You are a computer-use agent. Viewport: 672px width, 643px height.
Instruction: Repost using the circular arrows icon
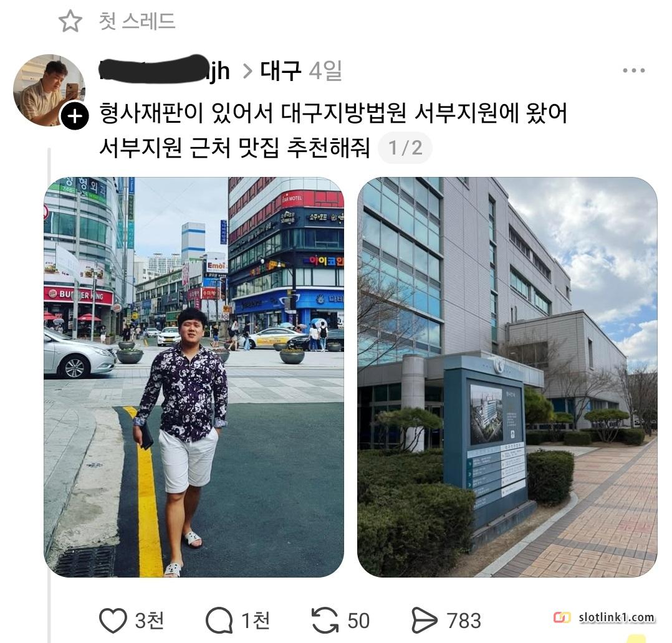(x=325, y=621)
